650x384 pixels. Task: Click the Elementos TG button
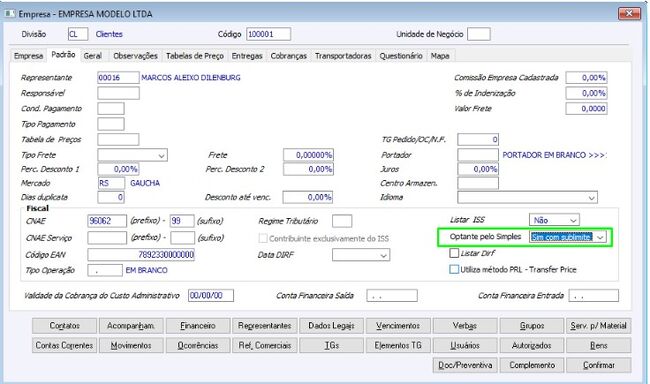point(398,345)
